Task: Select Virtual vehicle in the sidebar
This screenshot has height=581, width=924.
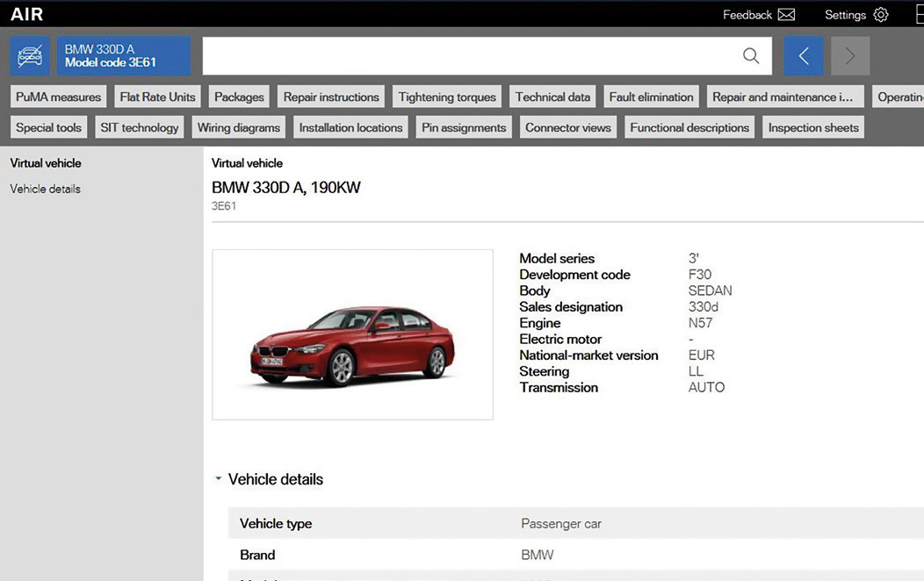Action: click(x=46, y=163)
